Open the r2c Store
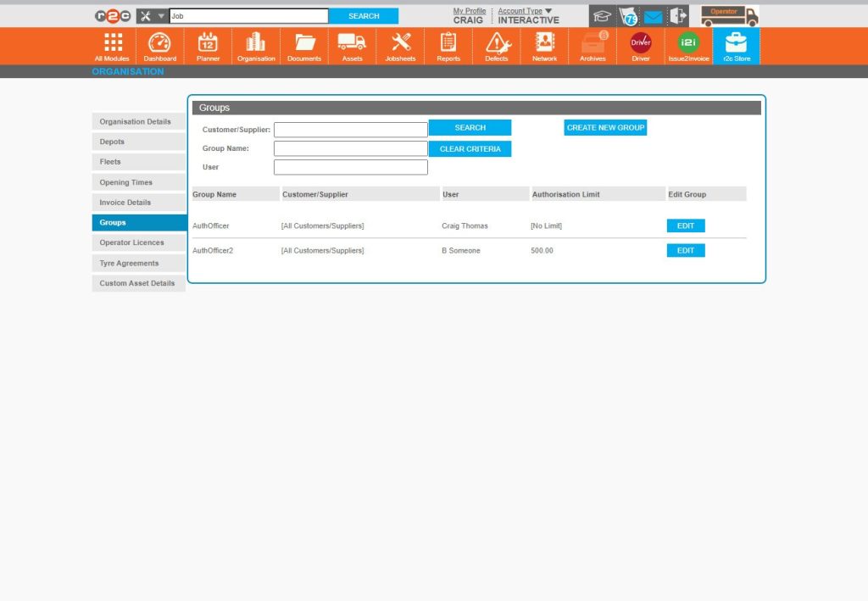The width and height of the screenshot is (868, 601). click(x=735, y=47)
